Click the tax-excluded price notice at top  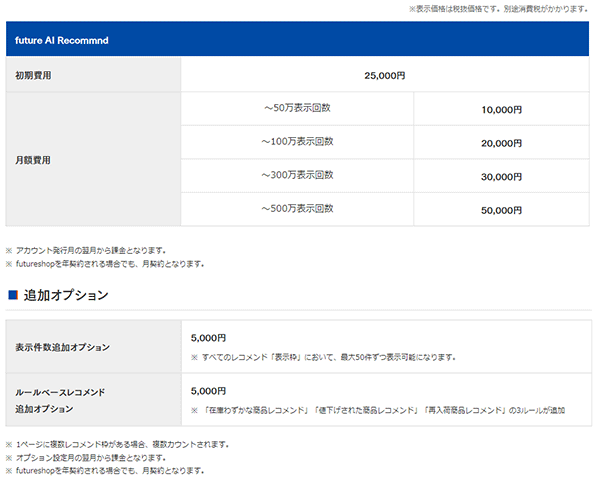(x=498, y=9)
